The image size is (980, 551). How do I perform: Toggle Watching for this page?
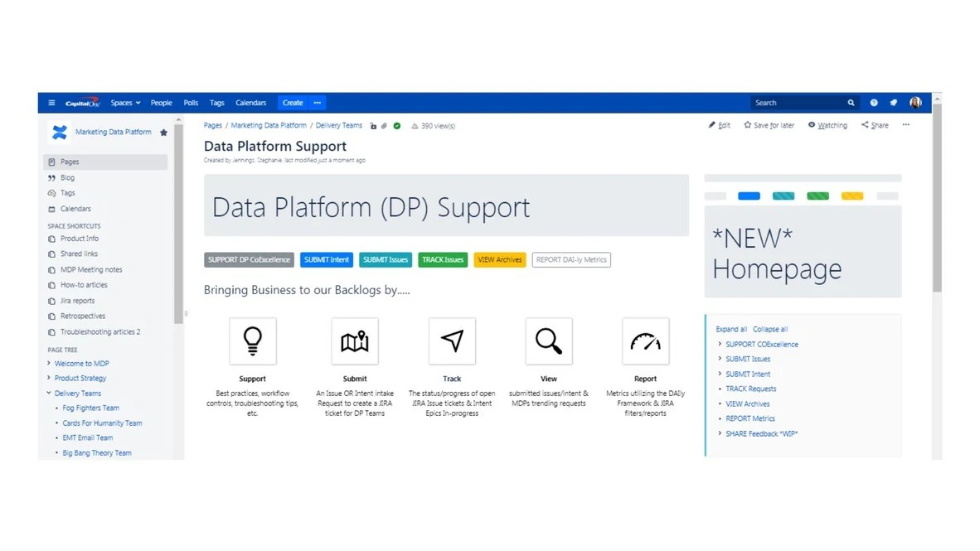[x=827, y=126]
